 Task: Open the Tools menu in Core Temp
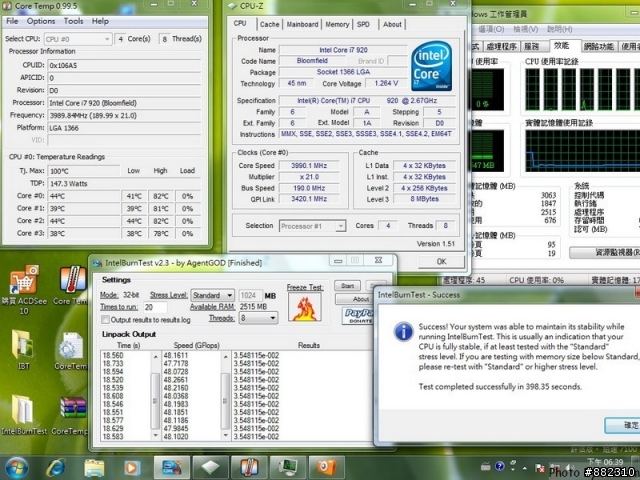pos(73,21)
